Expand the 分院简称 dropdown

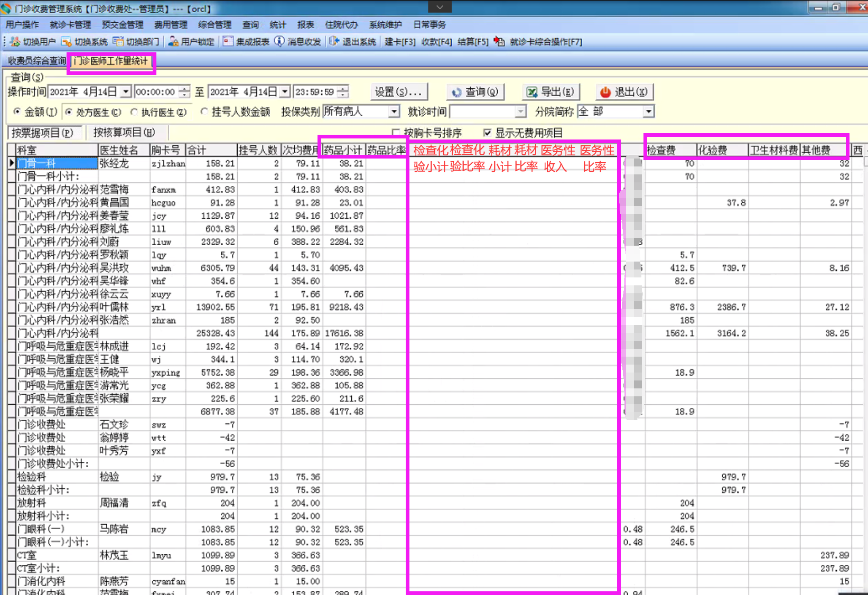click(x=649, y=111)
